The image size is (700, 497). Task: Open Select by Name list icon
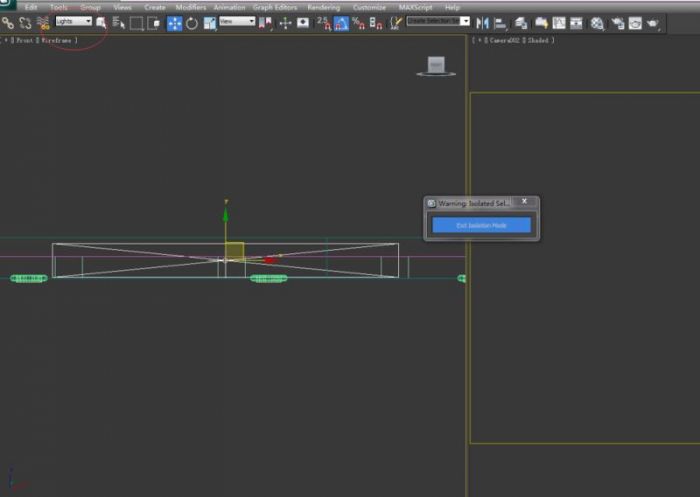tap(119, 22)
